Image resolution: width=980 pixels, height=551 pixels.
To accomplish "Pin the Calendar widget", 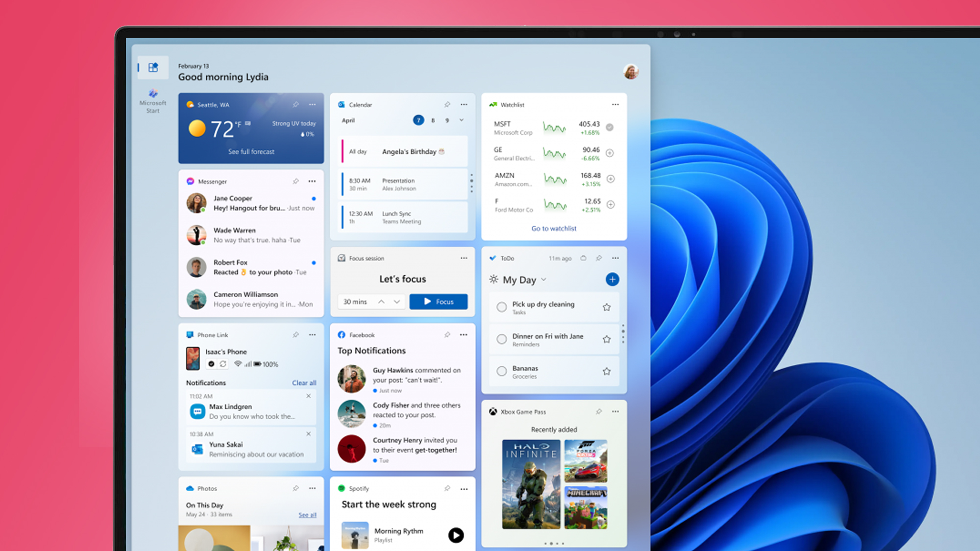I will [447, 105].
